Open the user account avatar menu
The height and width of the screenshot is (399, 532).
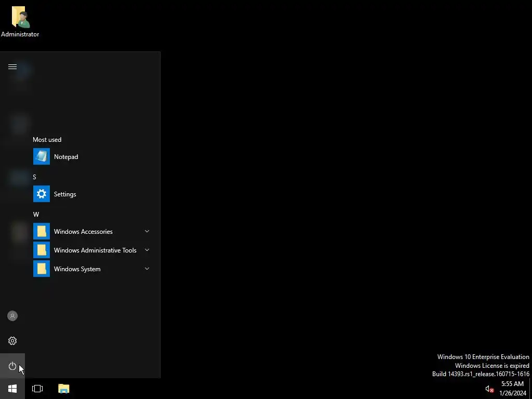click(12, 316)
